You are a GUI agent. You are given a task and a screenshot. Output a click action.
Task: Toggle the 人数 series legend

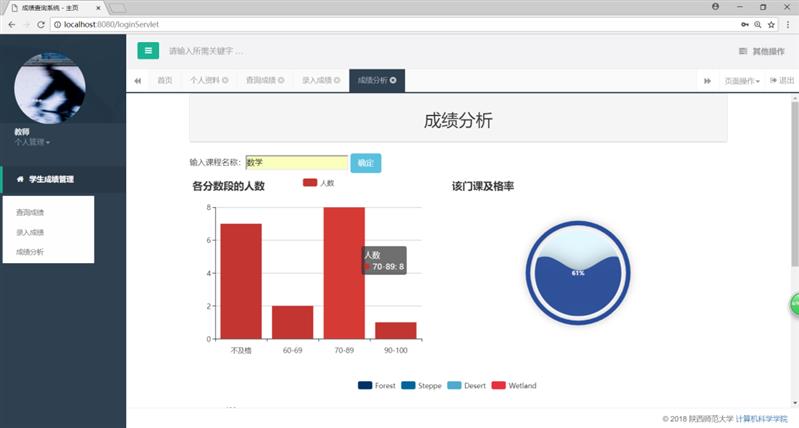point(318,183)
